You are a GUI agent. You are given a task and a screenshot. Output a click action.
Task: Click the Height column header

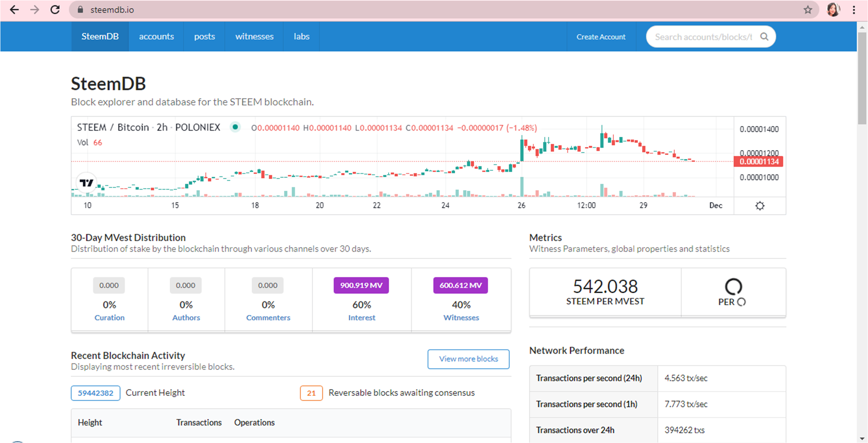click(x=90, y=423)
